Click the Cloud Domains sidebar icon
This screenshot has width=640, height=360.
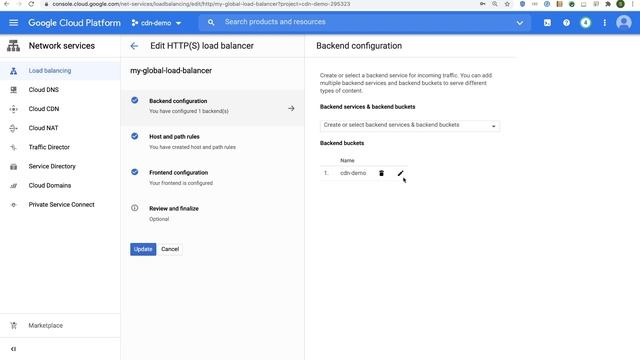13,186
